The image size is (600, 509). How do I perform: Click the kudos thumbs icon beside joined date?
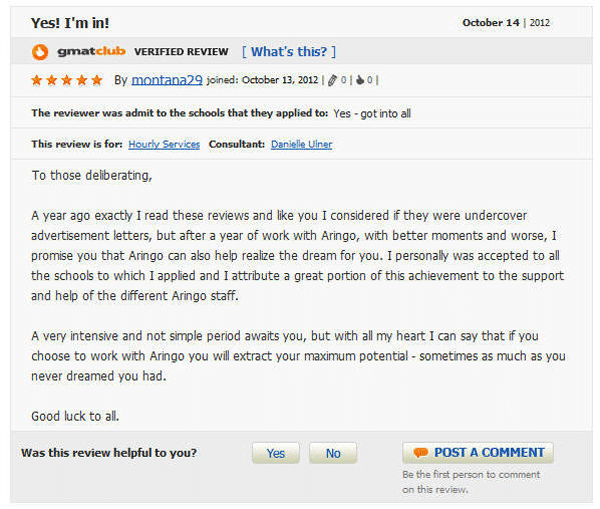click(360, 80)
